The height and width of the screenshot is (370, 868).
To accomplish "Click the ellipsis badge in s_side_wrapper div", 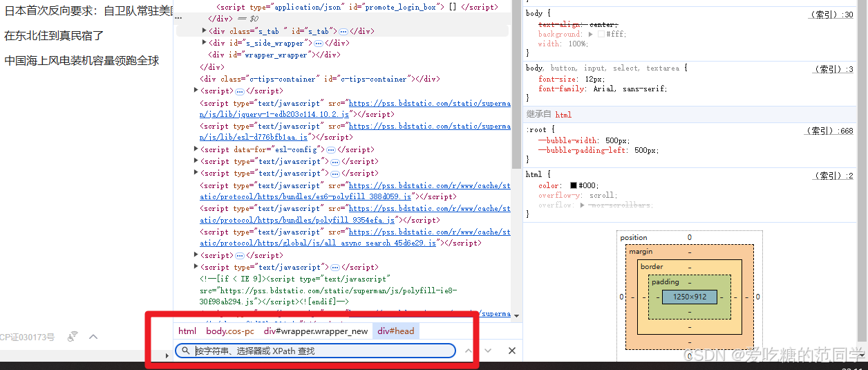I will coord(319,43).
